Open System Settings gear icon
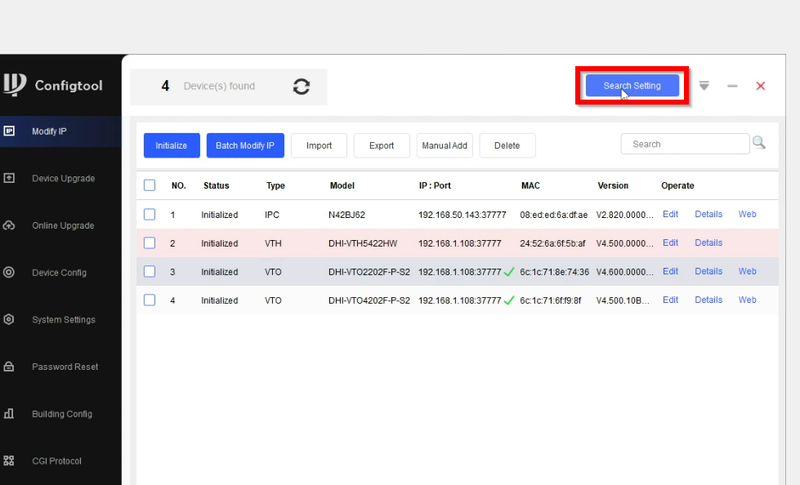 click(9, 320)
